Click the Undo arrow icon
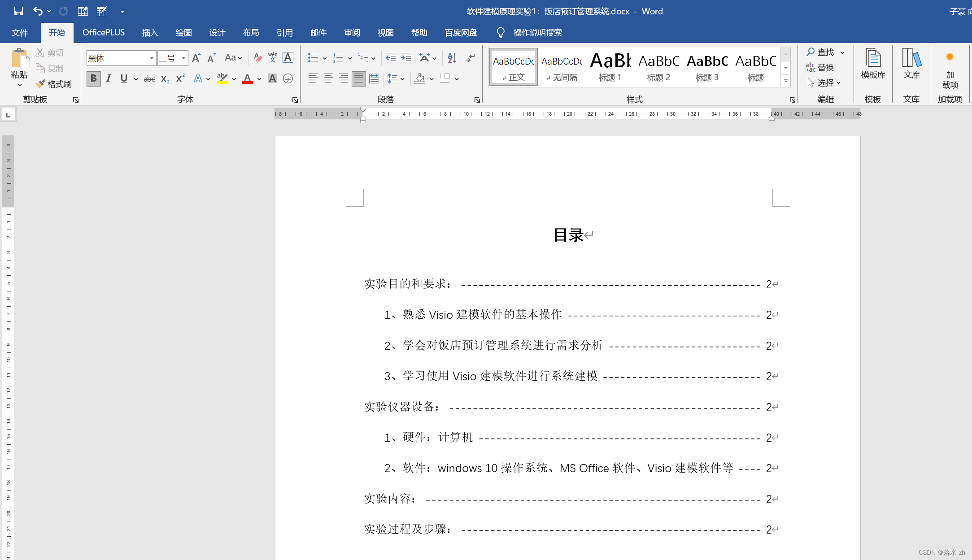Screen dimensions: 972x560 point(38,11)
